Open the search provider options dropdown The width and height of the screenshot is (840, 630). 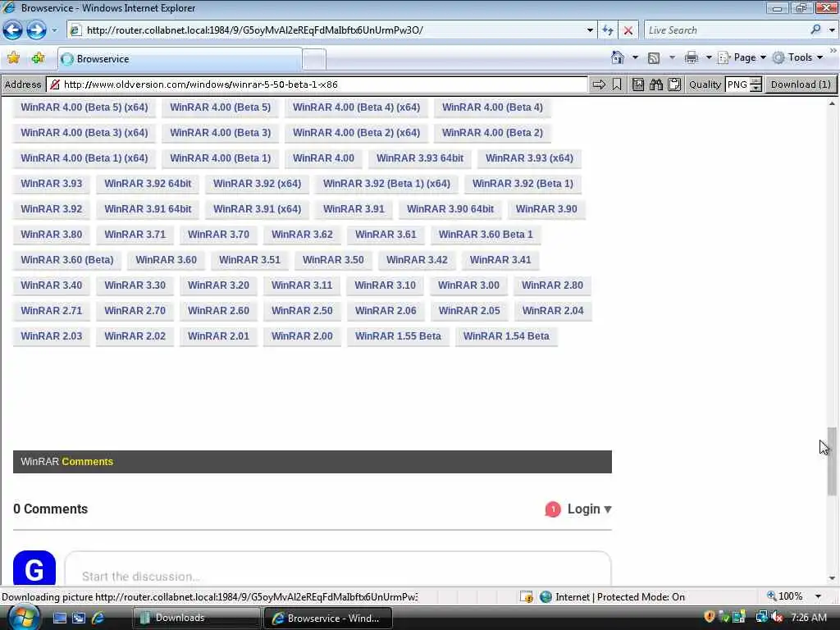(x=832, y=30)
